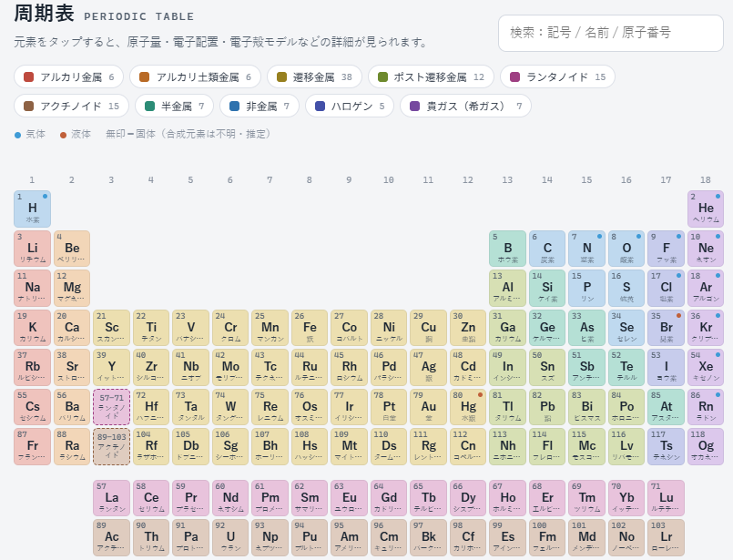Select the sodium Na element tile
Screen dimensions: 733x560
pos(32,288)
